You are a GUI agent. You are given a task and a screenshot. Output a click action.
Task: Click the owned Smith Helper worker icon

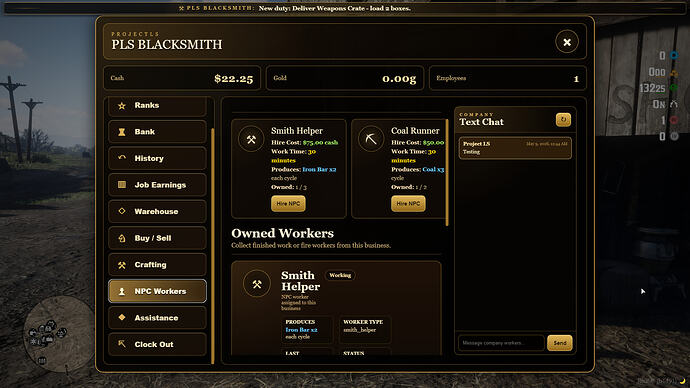point(257,284)
